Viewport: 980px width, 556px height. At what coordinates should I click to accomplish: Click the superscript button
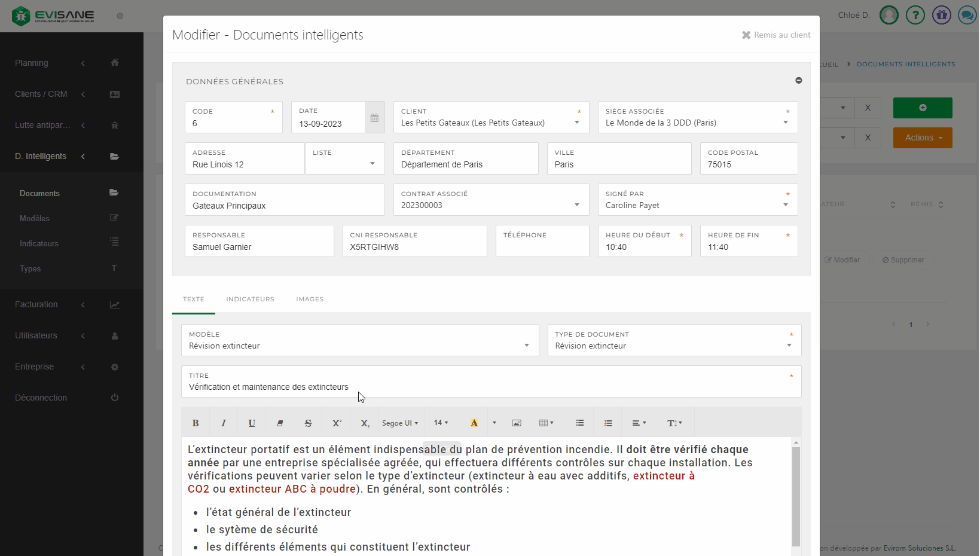pos(337,423)
